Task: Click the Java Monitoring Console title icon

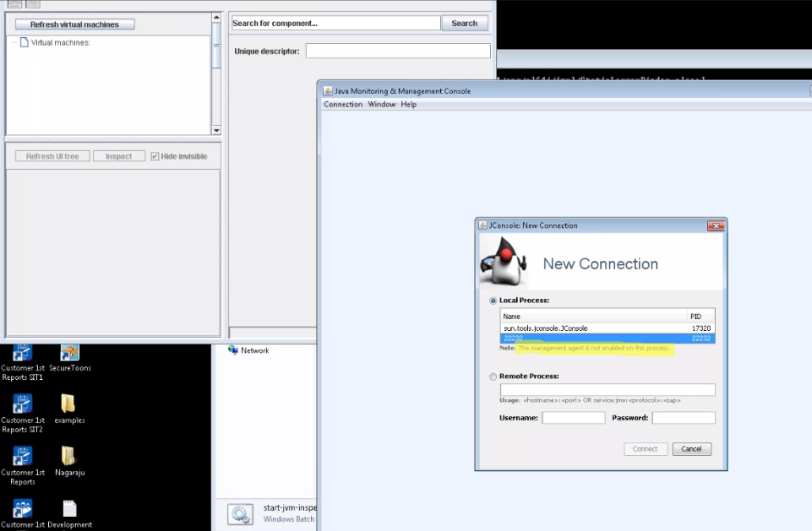Action: point(328,90)
